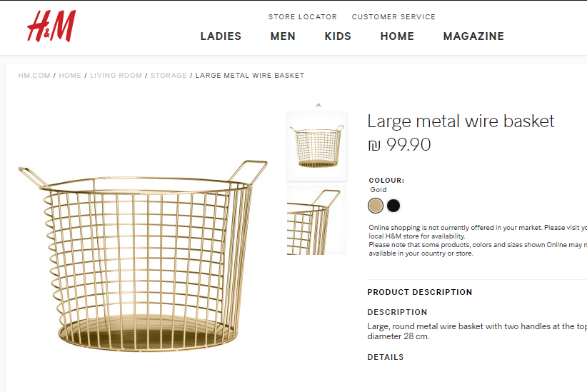Open the Ladies menu
The image size is (587, 392).
(221, 36)
